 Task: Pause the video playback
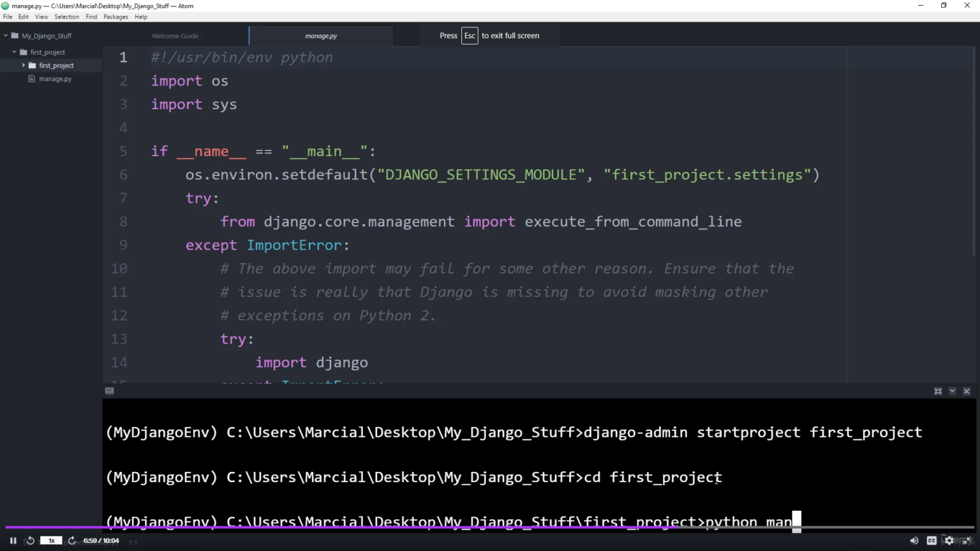[x=13, y=541]
